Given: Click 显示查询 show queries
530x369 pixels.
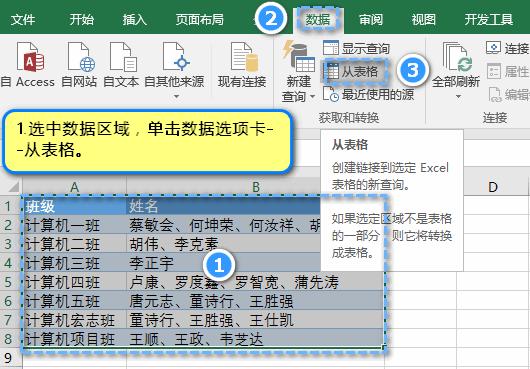Looking at the screenshot, I should click(x=356, y=48).
